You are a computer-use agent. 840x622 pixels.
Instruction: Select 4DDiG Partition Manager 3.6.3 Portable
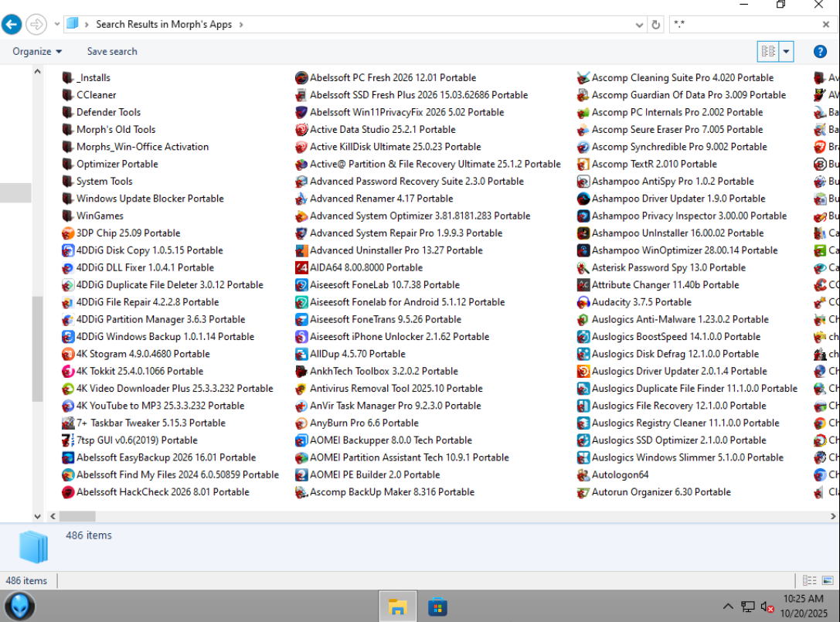[x=153, y=319]
